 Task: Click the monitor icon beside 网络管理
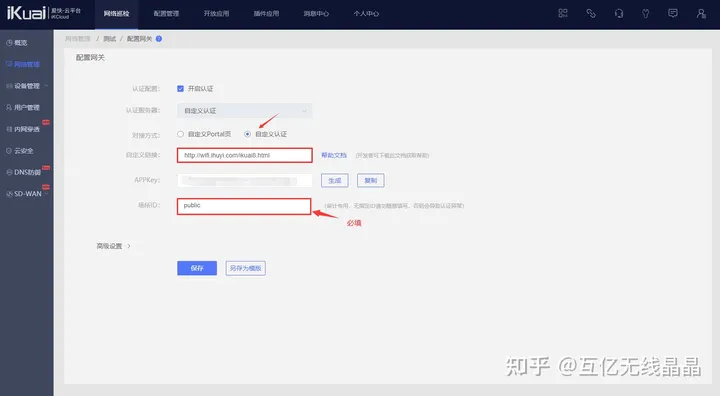click(9, 64)
